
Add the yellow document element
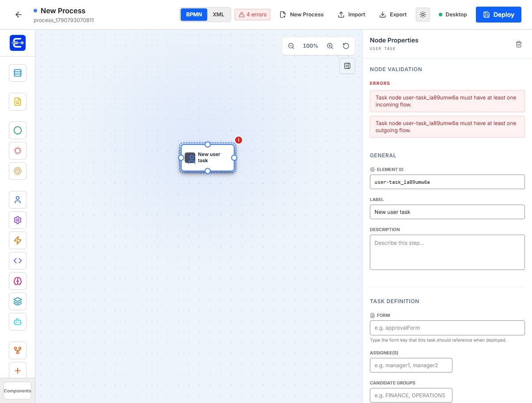coord(18,102)
